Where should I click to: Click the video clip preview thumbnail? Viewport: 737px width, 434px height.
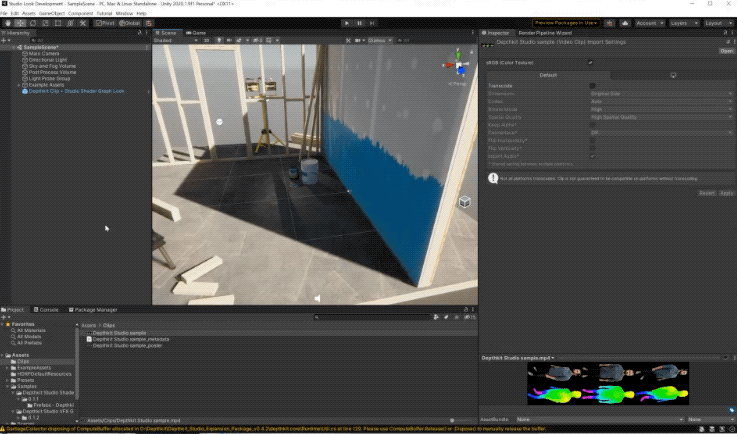(608, 383)
